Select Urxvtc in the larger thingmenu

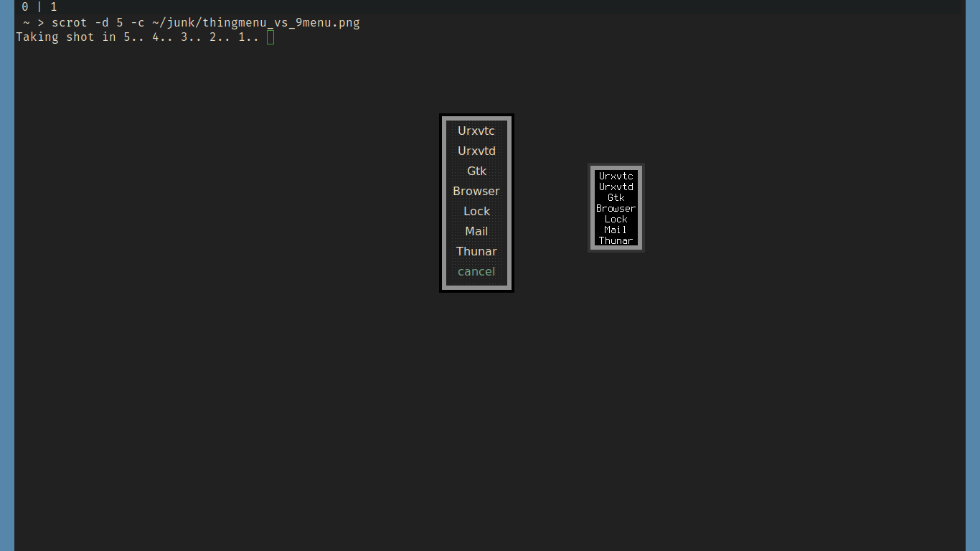tap(476, 131)
